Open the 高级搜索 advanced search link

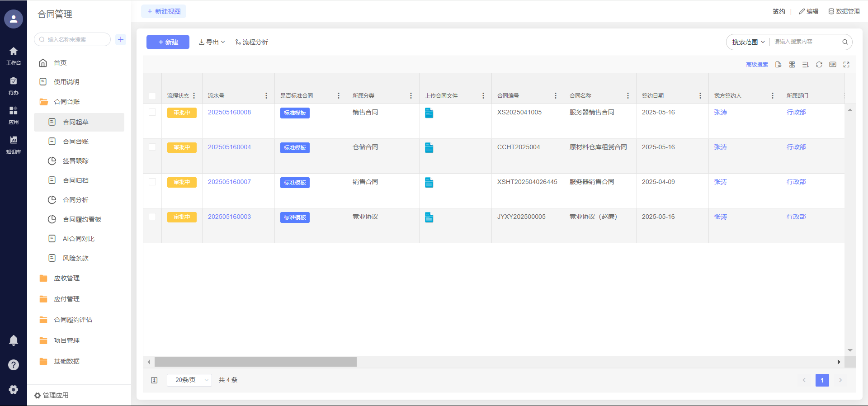(757, 65)
